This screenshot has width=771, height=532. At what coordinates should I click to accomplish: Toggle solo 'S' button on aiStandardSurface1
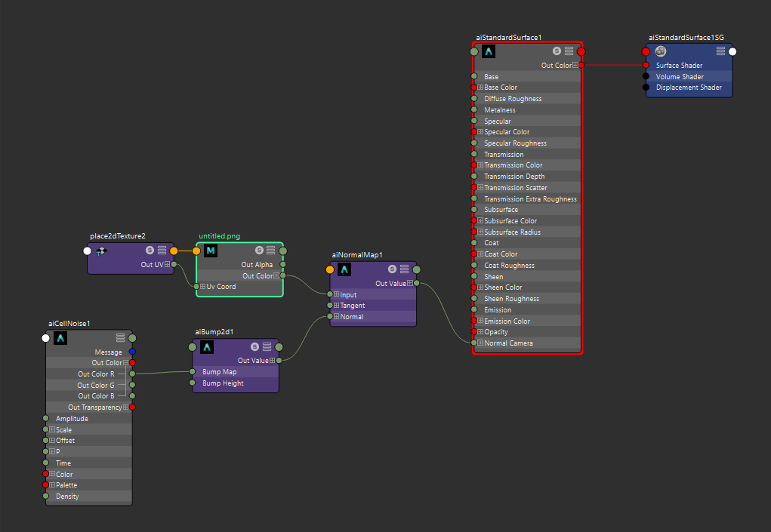pos(557,51)
